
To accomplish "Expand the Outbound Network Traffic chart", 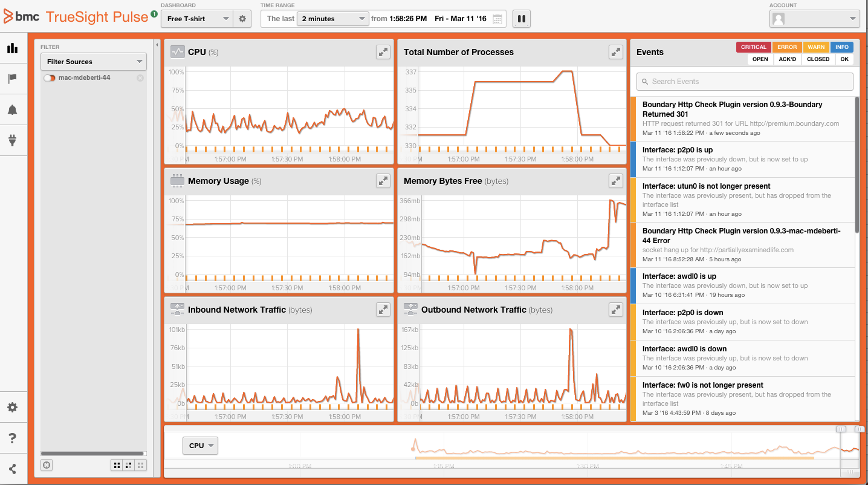I will (615, 309).
